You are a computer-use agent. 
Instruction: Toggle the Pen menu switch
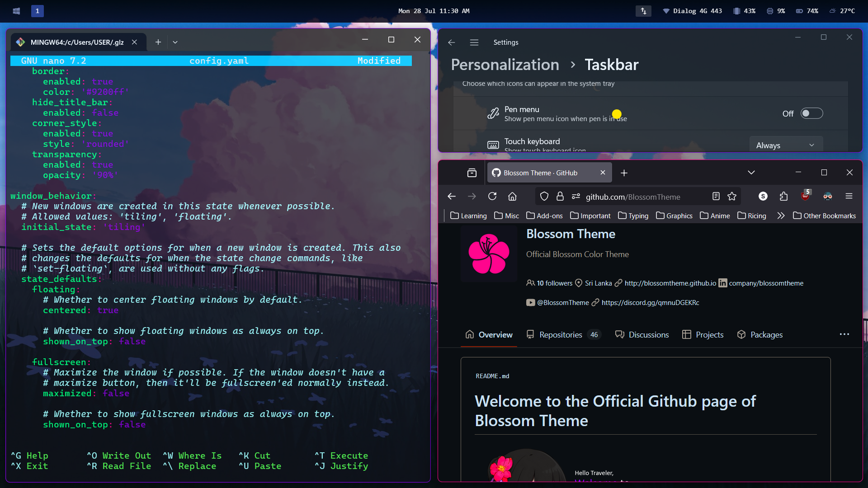[x=811, y=113]
